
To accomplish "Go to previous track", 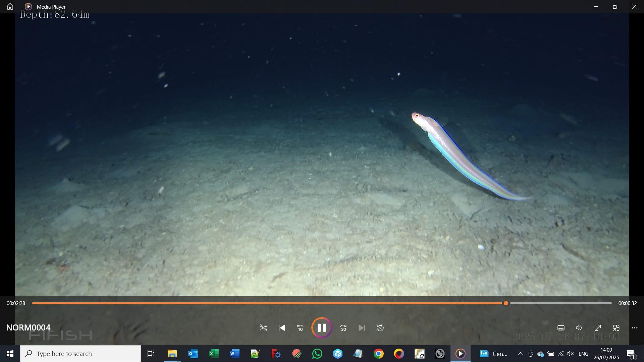I will pos(282,328).
